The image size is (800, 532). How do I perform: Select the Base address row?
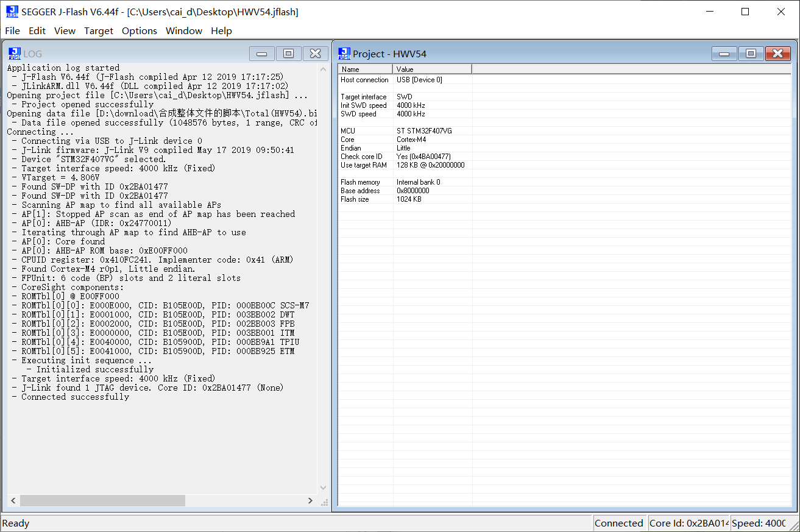(x=564, y=191)
